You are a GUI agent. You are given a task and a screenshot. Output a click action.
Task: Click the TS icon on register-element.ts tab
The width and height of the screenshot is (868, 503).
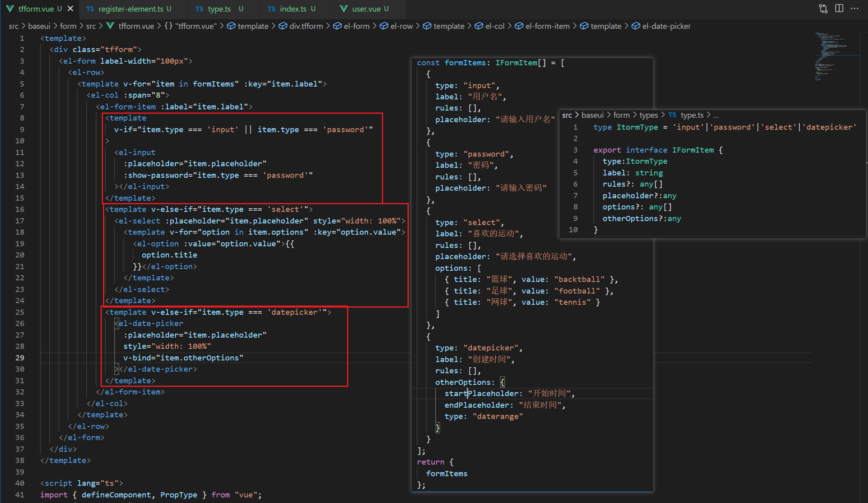tap(90, 9)
